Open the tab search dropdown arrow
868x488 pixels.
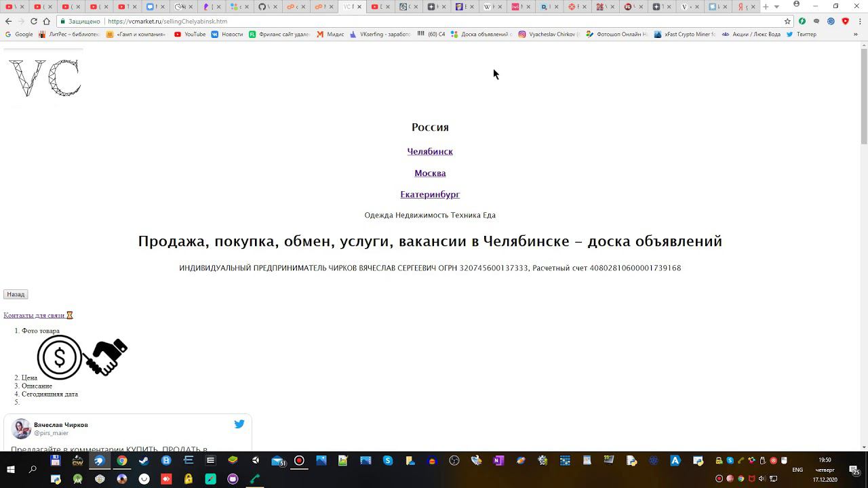(776, 7)
